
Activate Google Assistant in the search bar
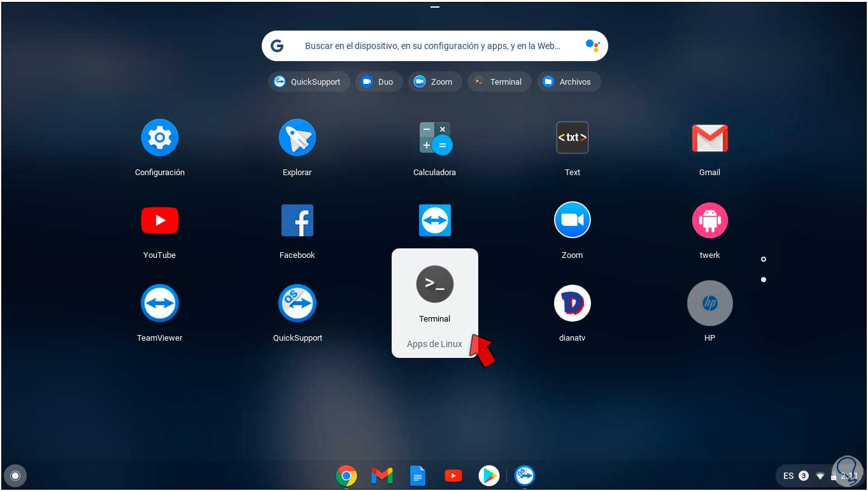click(592, 46)
